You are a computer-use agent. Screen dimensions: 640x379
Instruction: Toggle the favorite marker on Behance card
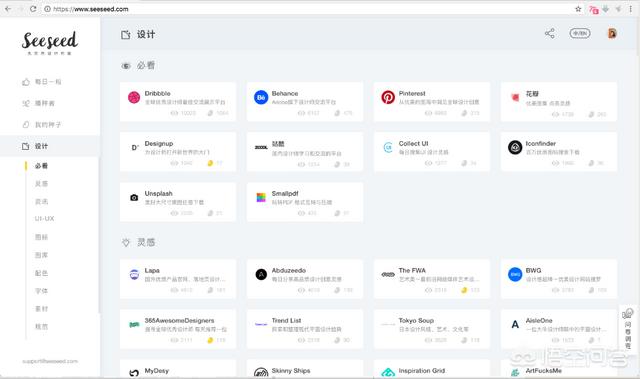click(x=337, y=113)
